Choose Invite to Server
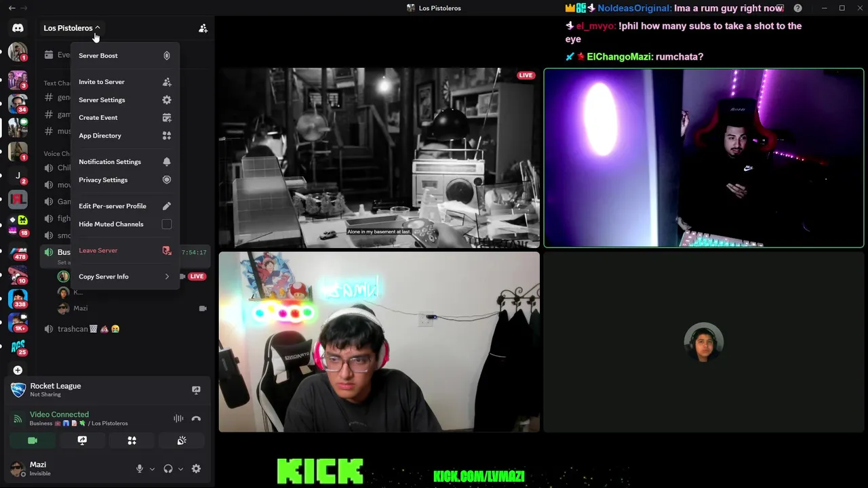Image resolution: width=868 pixels, height=488 pixels. 125,82
